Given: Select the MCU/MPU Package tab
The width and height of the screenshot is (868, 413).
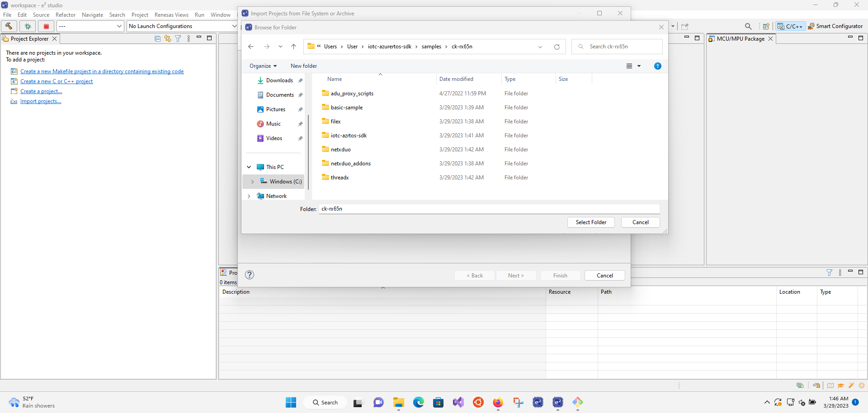Looking at the screenshot, I should (741, 39).
